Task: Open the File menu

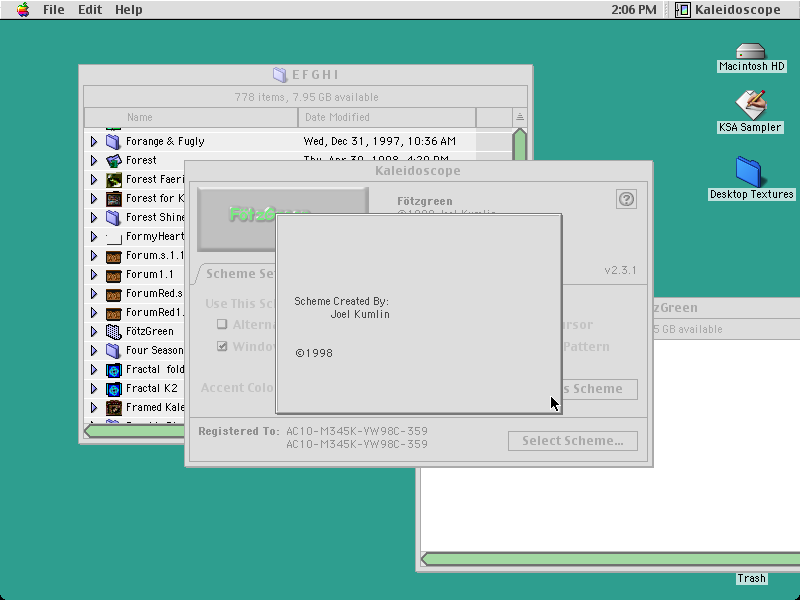Action: 54,10
